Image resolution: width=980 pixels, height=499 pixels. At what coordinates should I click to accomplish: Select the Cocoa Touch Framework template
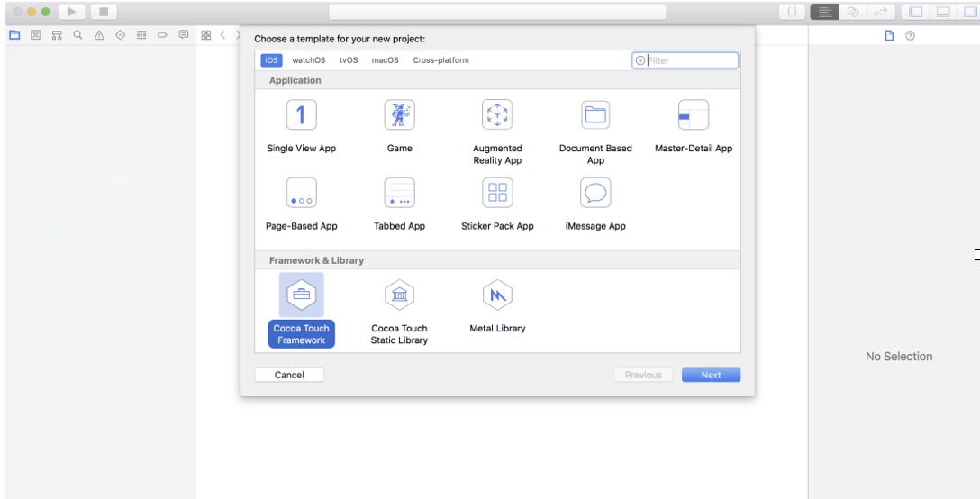click(x=301, y=310)
